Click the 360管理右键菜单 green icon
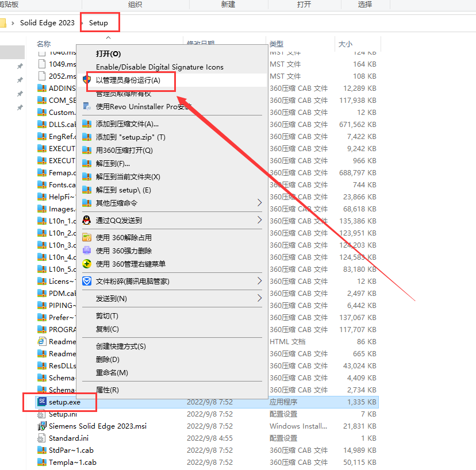 coord(87,264)
